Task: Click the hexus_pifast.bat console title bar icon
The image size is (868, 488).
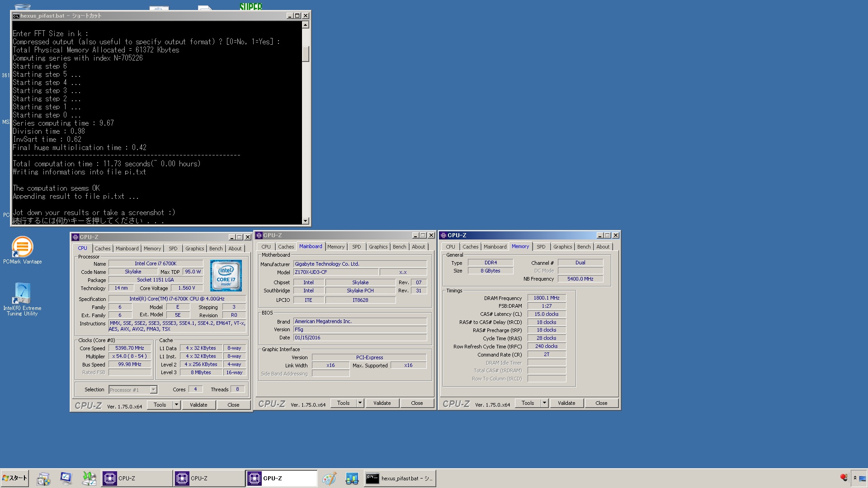Action: point(16,16)
